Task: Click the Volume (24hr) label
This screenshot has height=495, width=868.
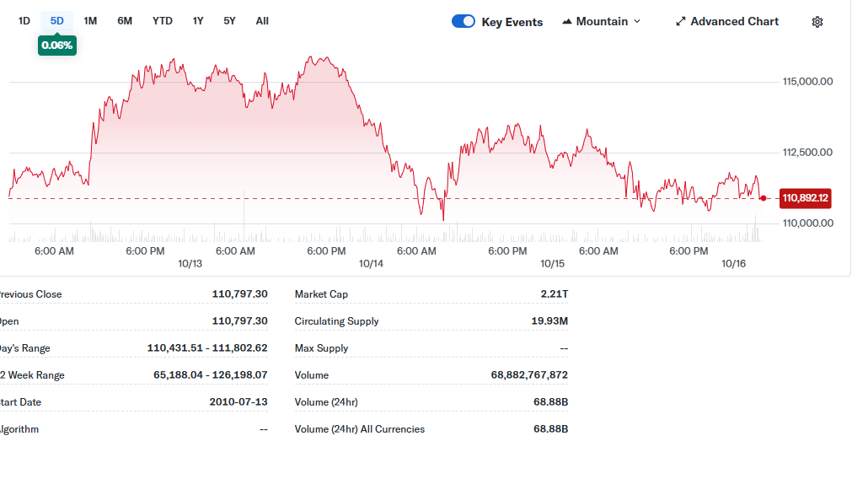Action: coord(326,402)
